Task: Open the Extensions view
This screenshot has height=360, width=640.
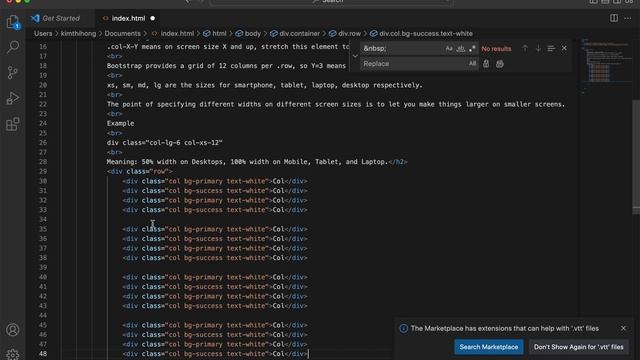Action: coord(13,124)
